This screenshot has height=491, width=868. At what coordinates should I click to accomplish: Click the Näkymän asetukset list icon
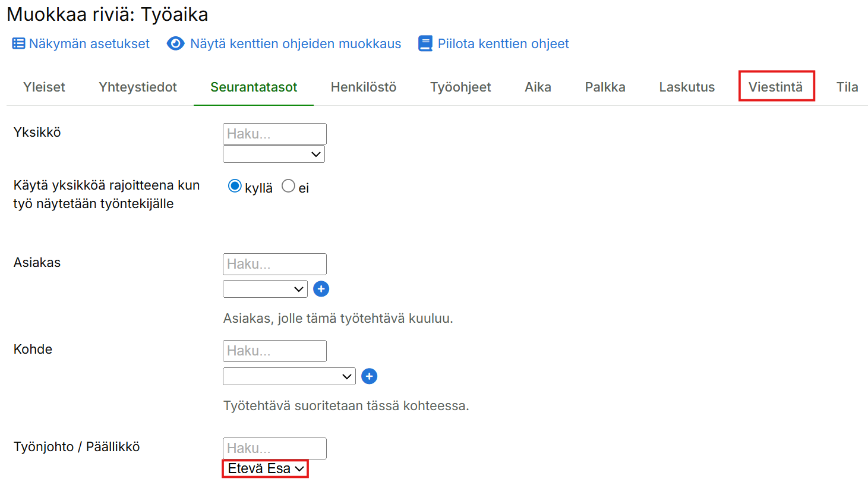click(18, 43)
